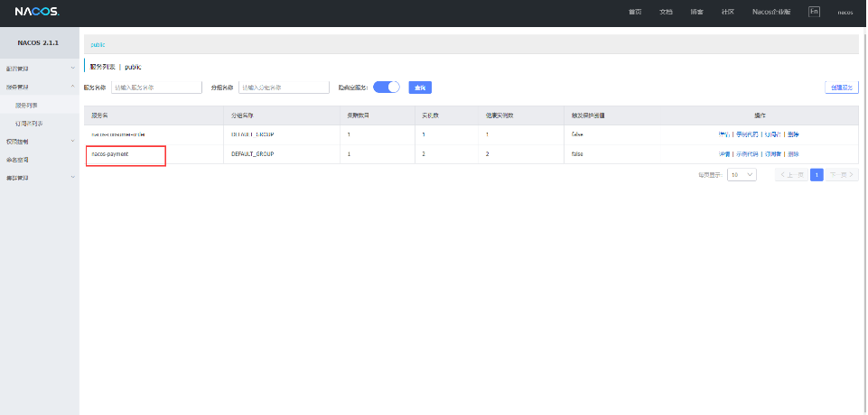Click false in nacos-payment row
Screen dimensions: 868x415
click(577, 154)
